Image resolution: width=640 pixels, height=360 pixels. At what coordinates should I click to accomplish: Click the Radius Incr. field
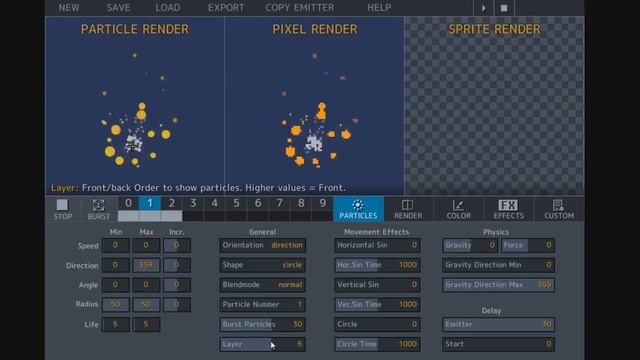tap(177, 304)
